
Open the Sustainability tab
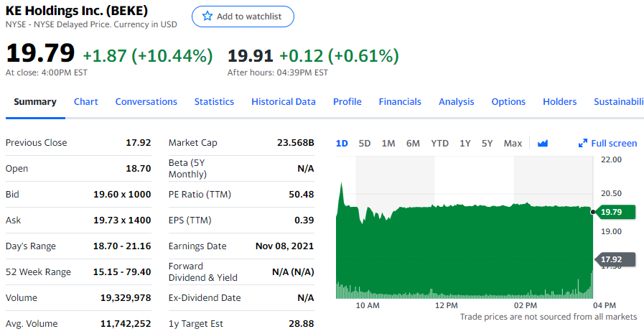pos(619,102)
